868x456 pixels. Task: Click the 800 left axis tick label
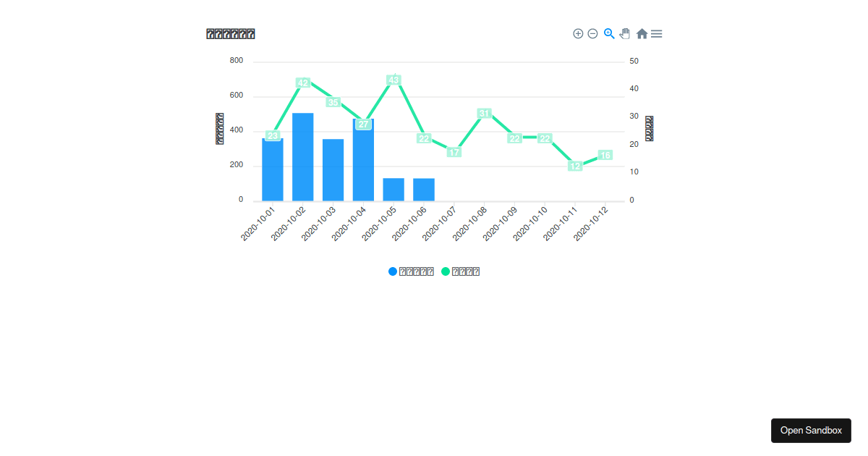pos(237,61)
